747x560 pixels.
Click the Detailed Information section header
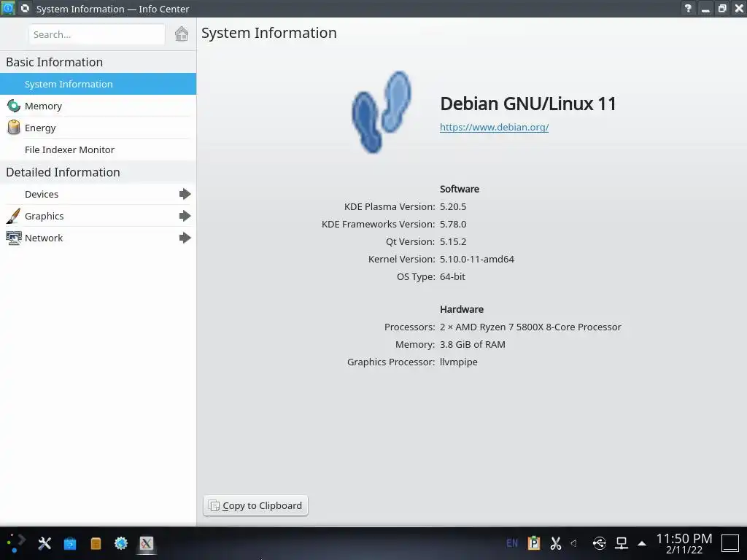tap(63, 172)
